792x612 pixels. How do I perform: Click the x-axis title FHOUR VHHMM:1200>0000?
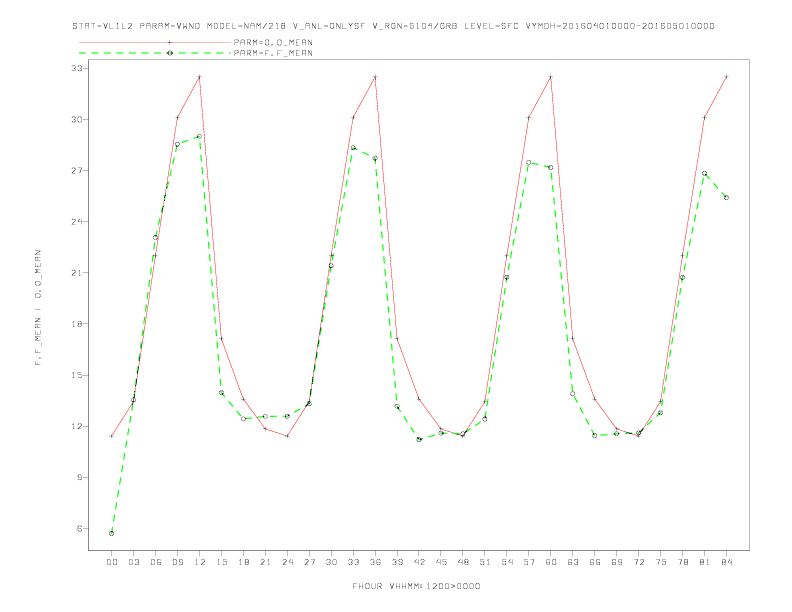416,586
